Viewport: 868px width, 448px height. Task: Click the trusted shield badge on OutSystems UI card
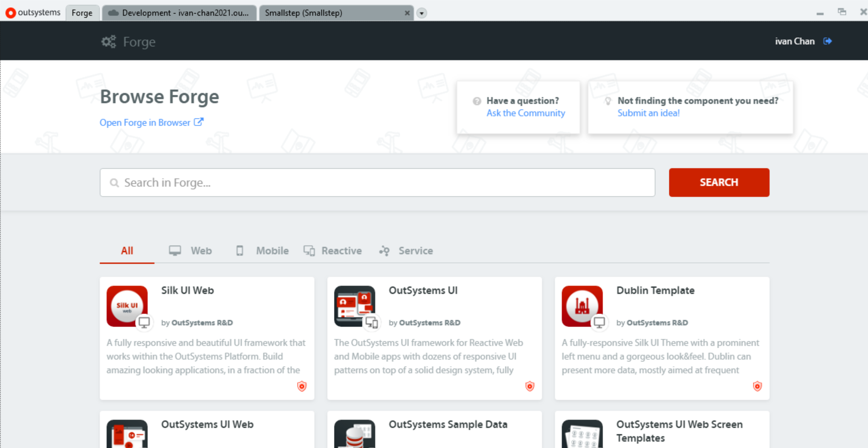529,386
